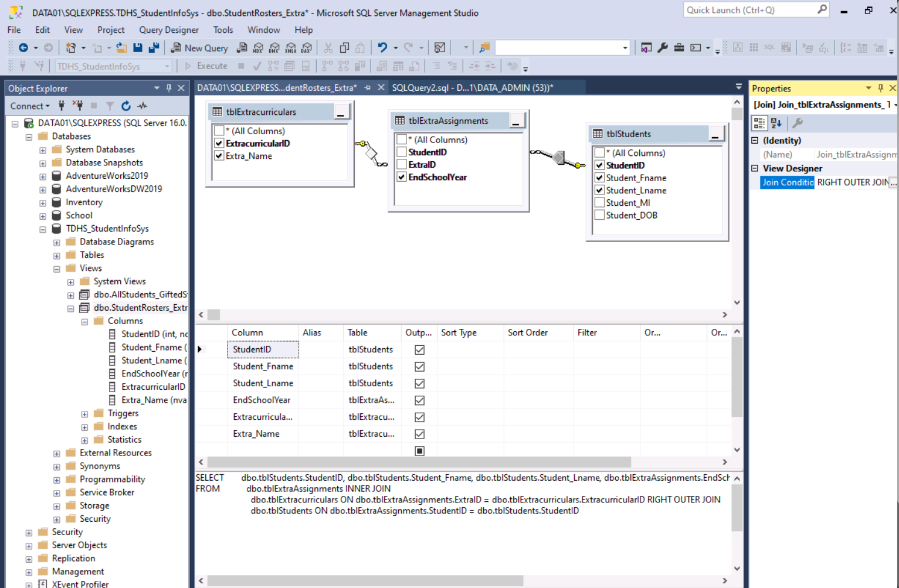Expand the AdventureWorks2019 database node
899x588 pixels.
(x=43, y=176)
